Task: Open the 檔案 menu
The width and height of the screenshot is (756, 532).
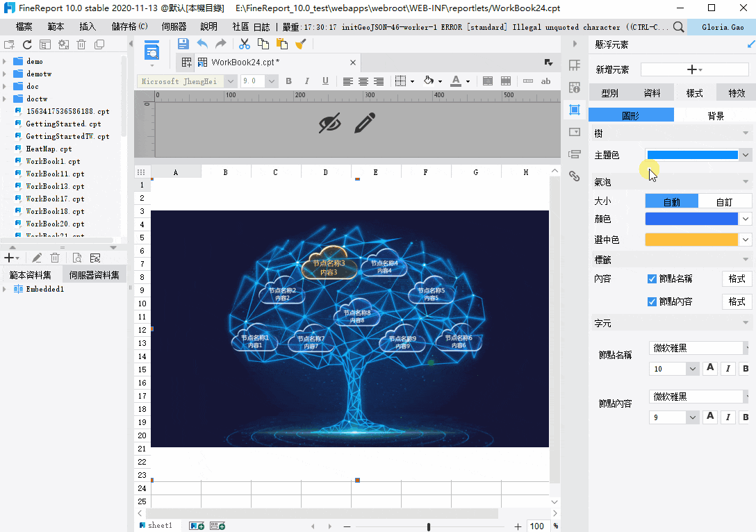Action: point(24,26)
